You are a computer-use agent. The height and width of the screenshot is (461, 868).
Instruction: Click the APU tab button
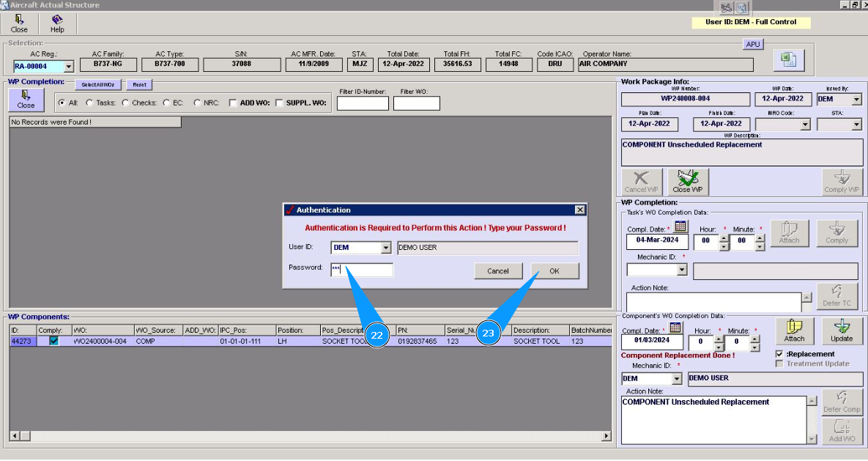point(753,44)
